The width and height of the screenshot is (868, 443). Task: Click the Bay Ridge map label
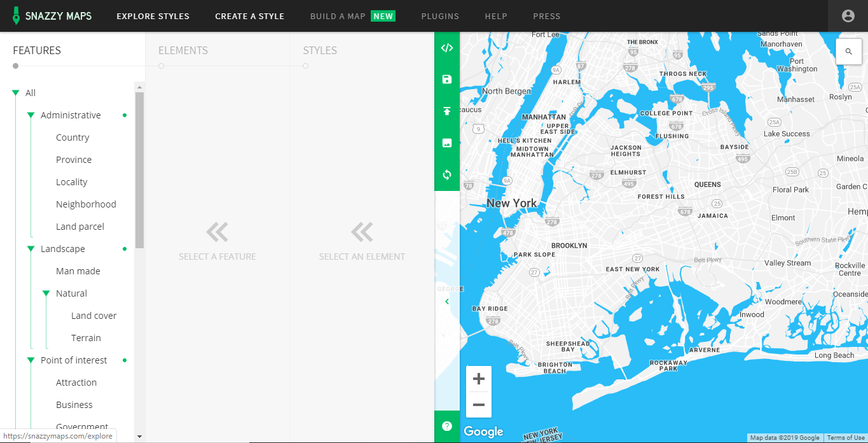(x=490, y=309)
